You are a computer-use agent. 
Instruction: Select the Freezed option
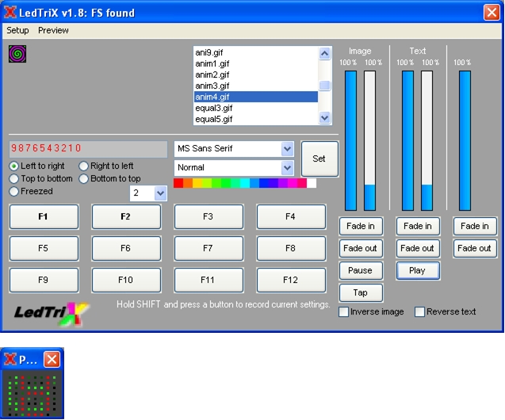click(x=31, y=191)
